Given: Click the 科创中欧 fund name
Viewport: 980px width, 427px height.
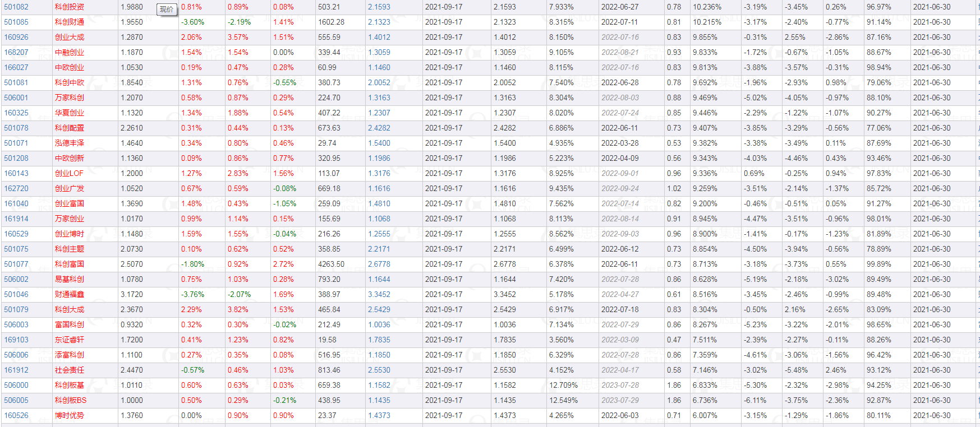Looking at the screenshot, I should (70, 82).
